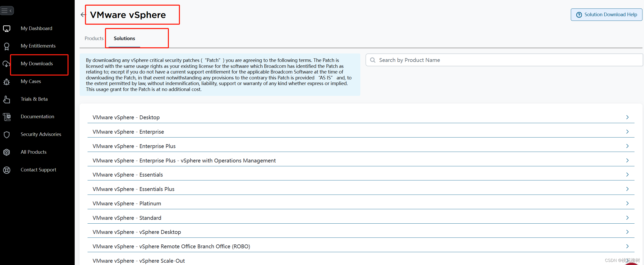Open Trials & Beta in the sidebar
644x265 pixels.
(34, 99)
